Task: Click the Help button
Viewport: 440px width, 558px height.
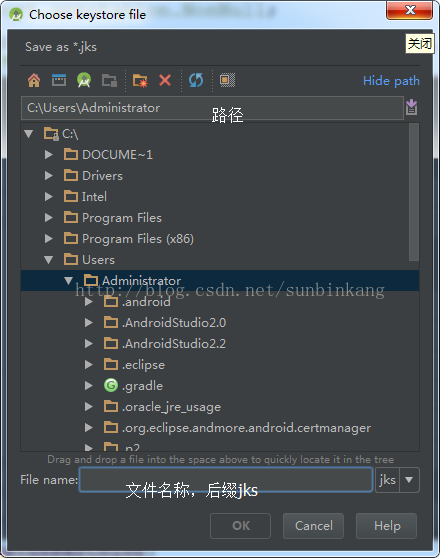Action: (387, 526)
